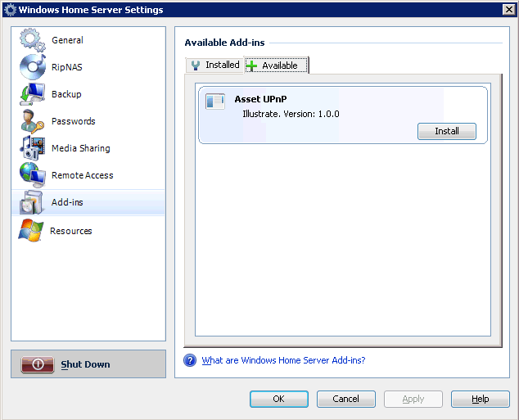Click the blue help question mark icon
This screenshot has height=420, width=519.
click(190, 360)
